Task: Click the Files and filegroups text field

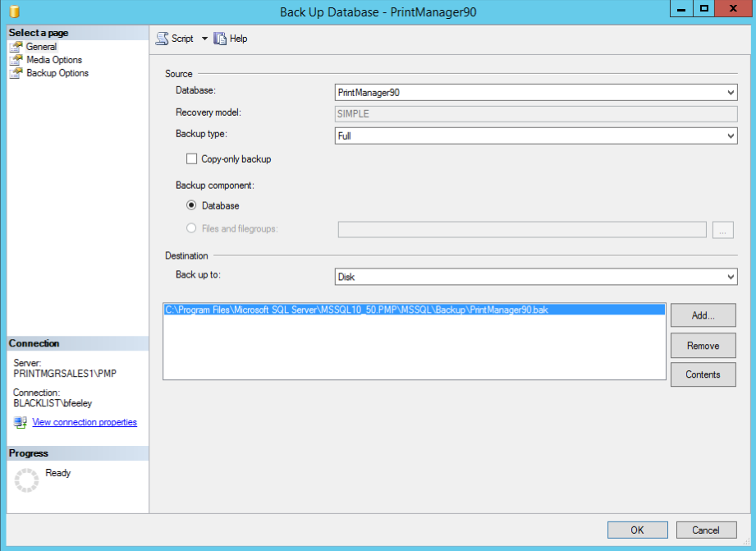Action: click(522, 230)
